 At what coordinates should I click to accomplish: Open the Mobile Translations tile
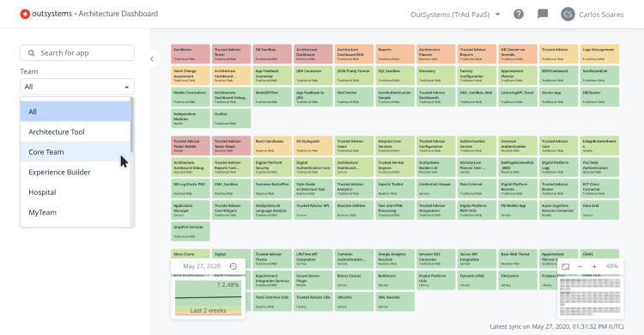[x=191, y=97]
